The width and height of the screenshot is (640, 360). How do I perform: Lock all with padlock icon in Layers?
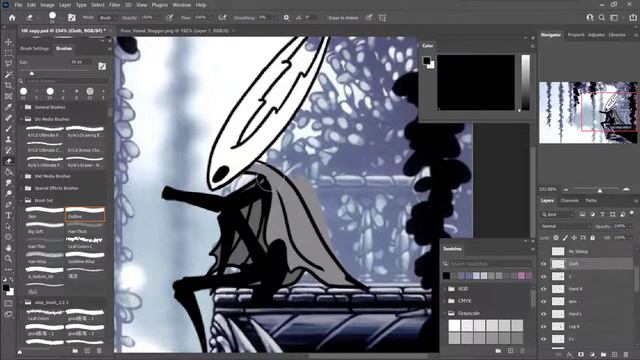pyautogui.click(x=593, y=238)
